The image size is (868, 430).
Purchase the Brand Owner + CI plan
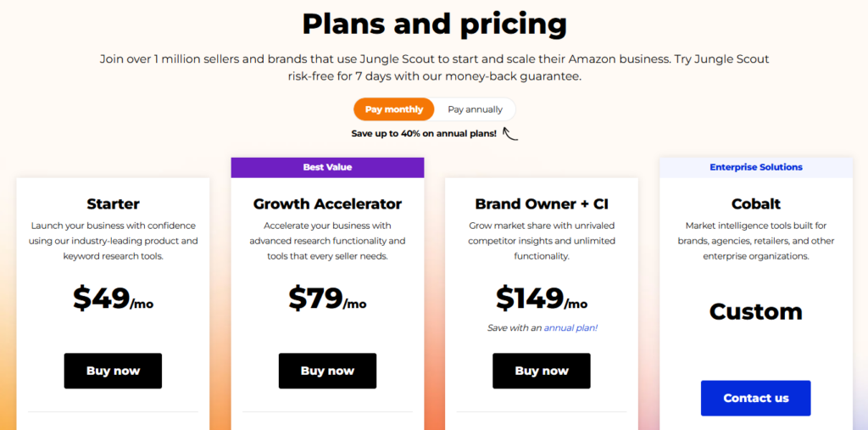click(x=542, y=371)
